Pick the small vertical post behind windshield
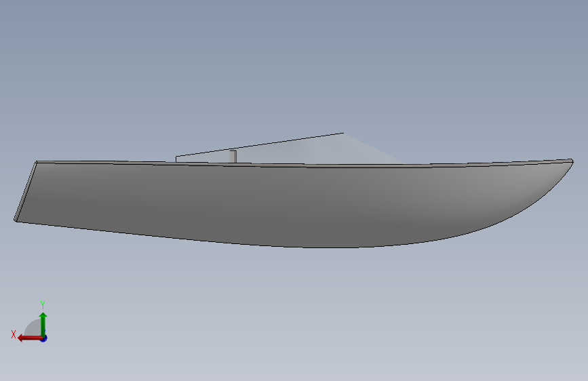This screenshot has width=588, height=381. (x=233, y=157)
